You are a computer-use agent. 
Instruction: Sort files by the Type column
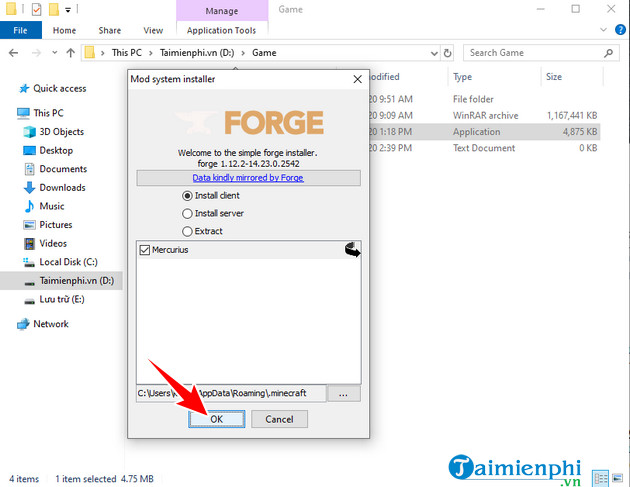pos(462,77)
